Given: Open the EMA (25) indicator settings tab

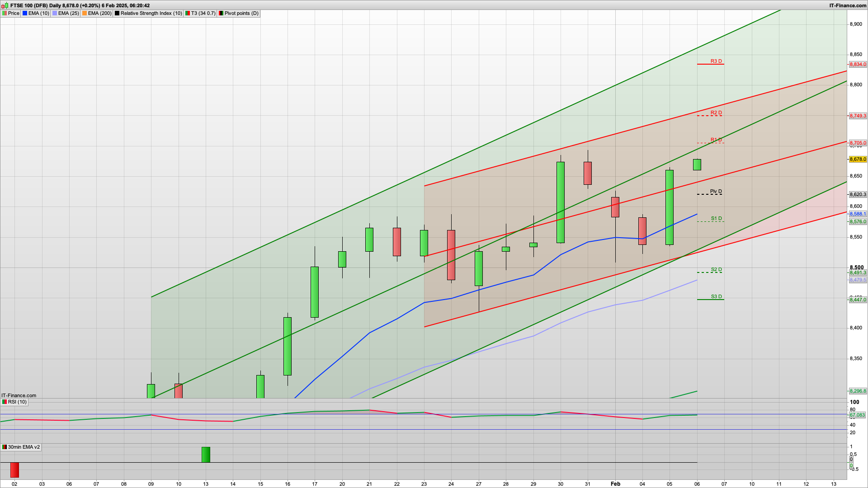Looking at the screenshot, I should [66, 13].
